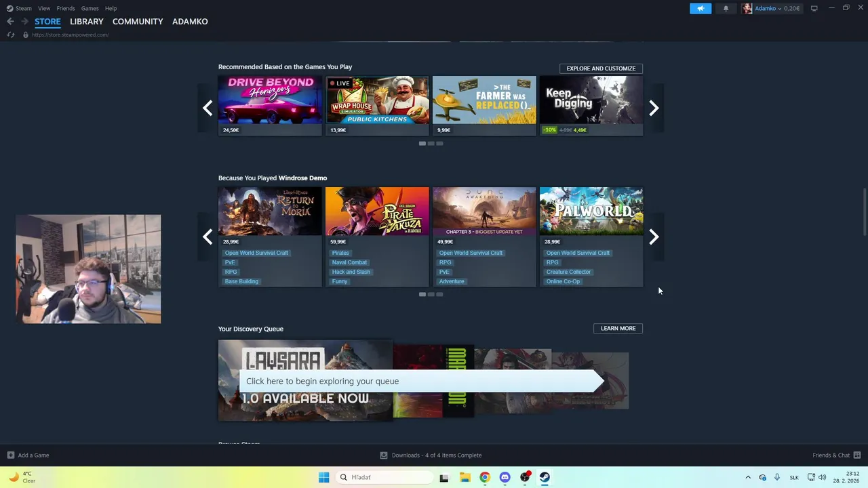Click here to begin exploring your queue
Screen dimensions: 868x488
click(x=420, y=381)
